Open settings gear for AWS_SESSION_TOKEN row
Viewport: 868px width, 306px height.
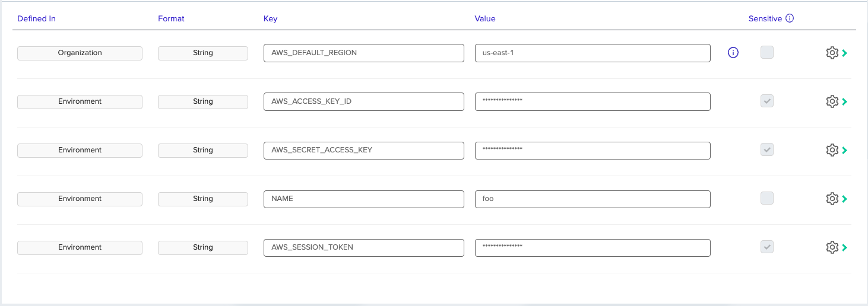click(832, 247)
